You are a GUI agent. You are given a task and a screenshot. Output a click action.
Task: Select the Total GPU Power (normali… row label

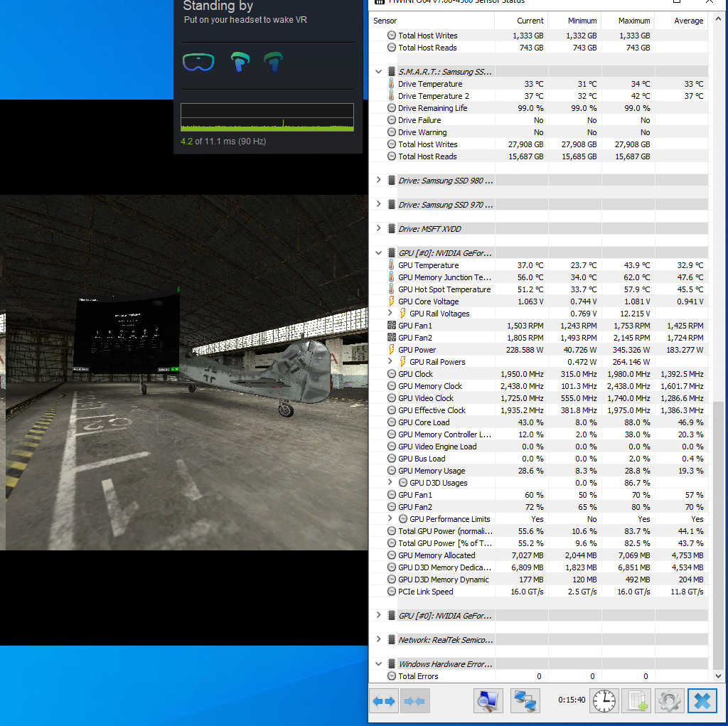click(x=445, y=531)
